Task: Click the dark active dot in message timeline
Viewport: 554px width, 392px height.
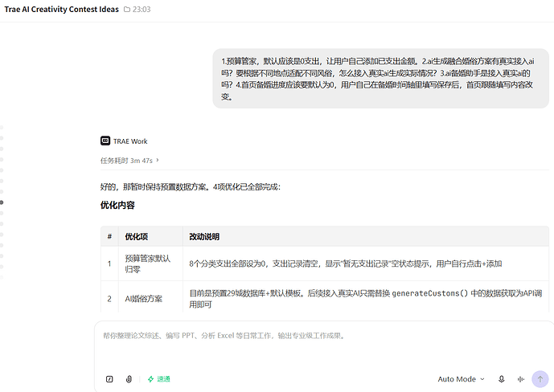Action: click(x=2, y=202)
